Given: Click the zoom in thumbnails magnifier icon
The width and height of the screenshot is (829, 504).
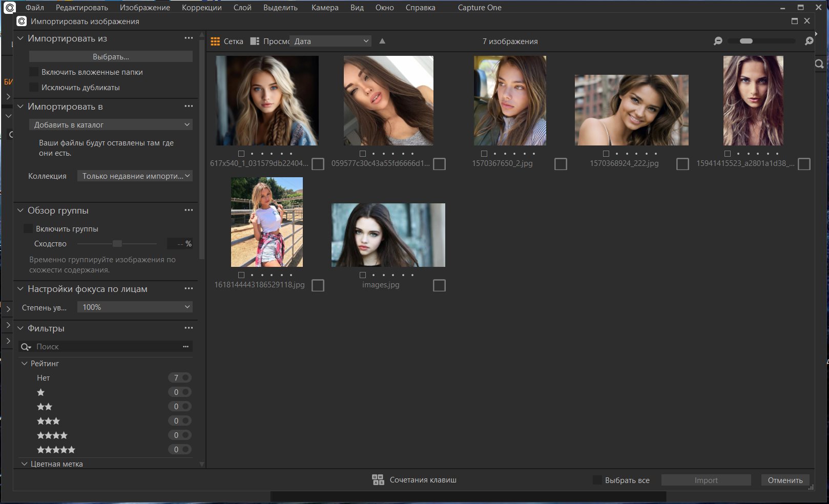Looking at the screenshot, I should (809, 41).
